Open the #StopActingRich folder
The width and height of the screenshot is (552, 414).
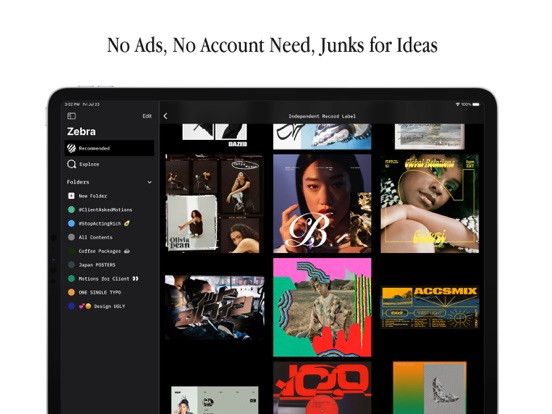pos(109,223)
